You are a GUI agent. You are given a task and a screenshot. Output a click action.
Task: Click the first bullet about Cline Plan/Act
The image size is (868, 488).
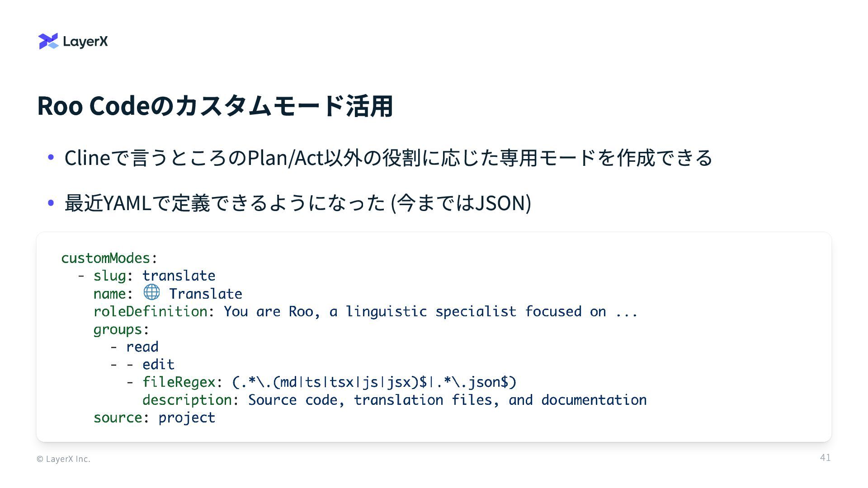[x=388, y=158]
